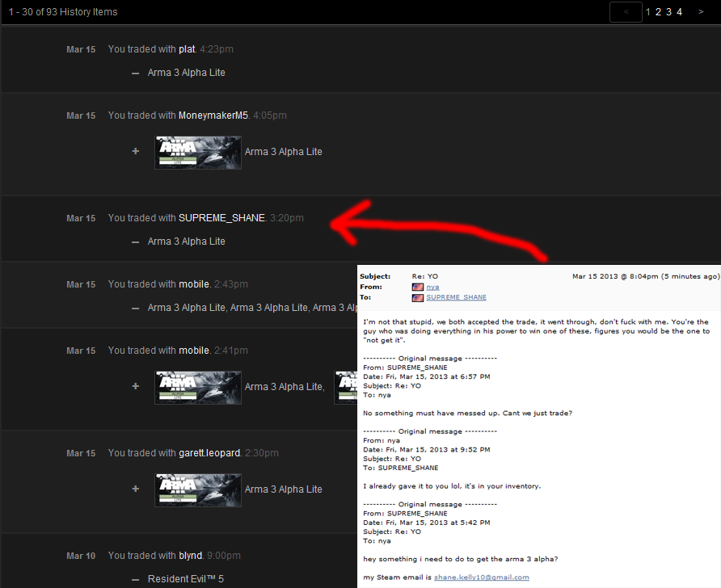The height and width of the screenshot is (588, 721).
Task: Click the next page arrow
Action: (701, 12)
